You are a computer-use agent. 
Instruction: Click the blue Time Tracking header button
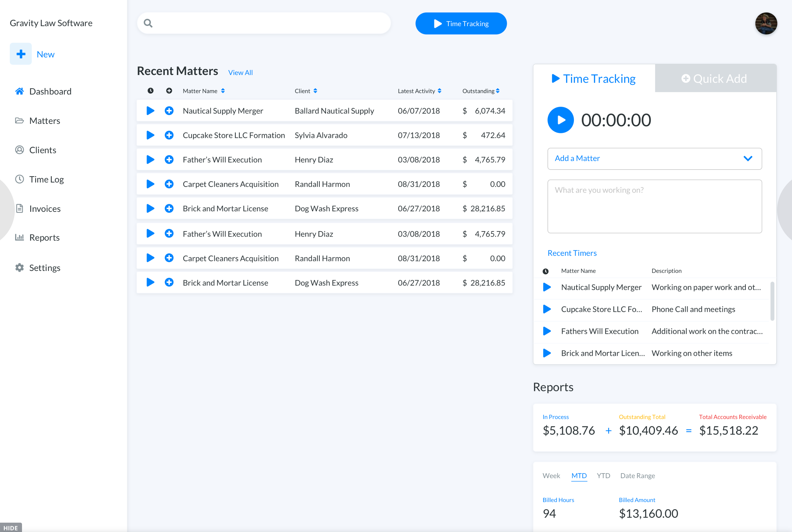click(461, 23)
